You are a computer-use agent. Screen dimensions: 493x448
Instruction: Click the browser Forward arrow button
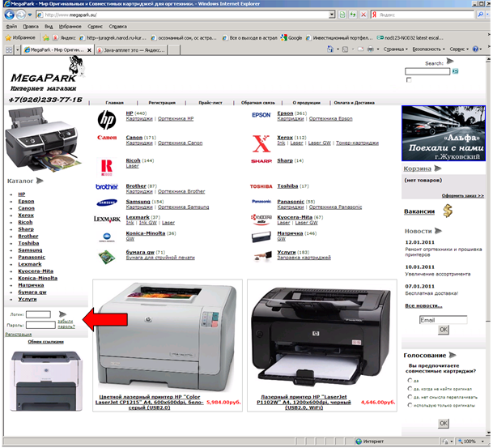click(20, 15)
